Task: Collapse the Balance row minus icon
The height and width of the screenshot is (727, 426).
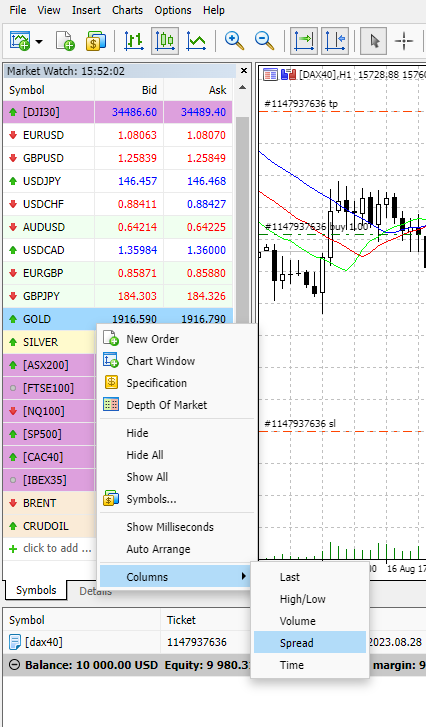Action: coord(14,665)
